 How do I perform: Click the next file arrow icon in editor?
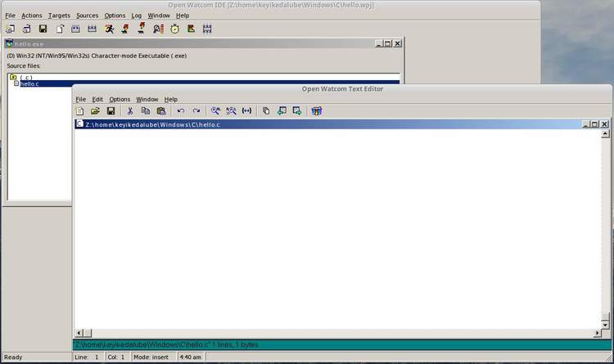(297, 111)
